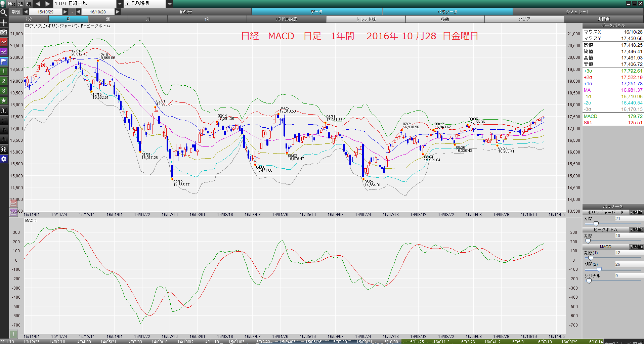Click the 力 sidebar icon
Image resolution: width=644 pixels, height=344 pixels.
pos(4,140)
